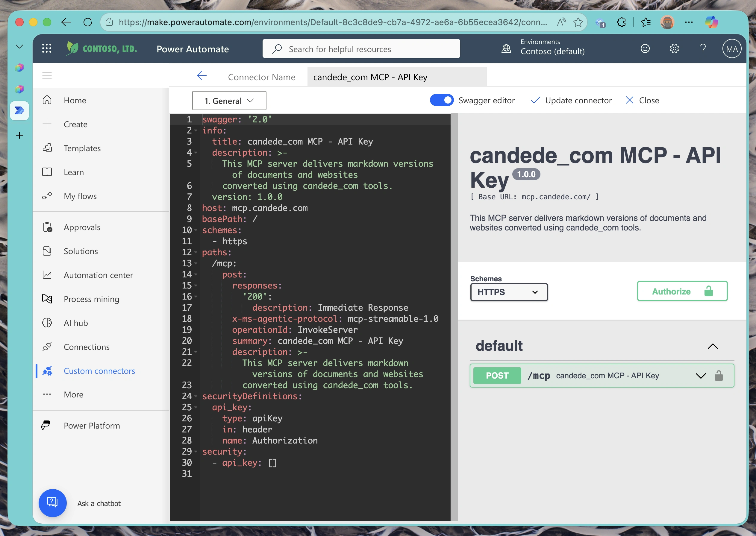
Task: Open the Ask a chatbot button
Action: [52, 503]
